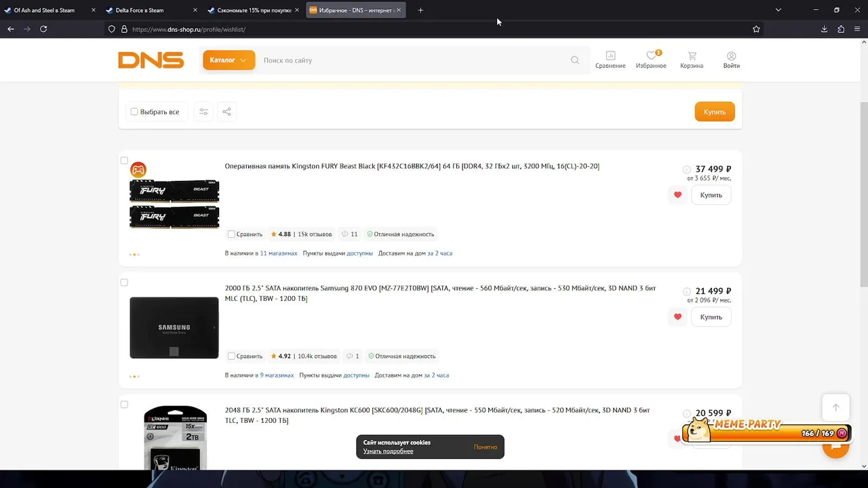868x488 pixels.
Task: Click the Поиск по сайту field
Action: tap(414, 60)
